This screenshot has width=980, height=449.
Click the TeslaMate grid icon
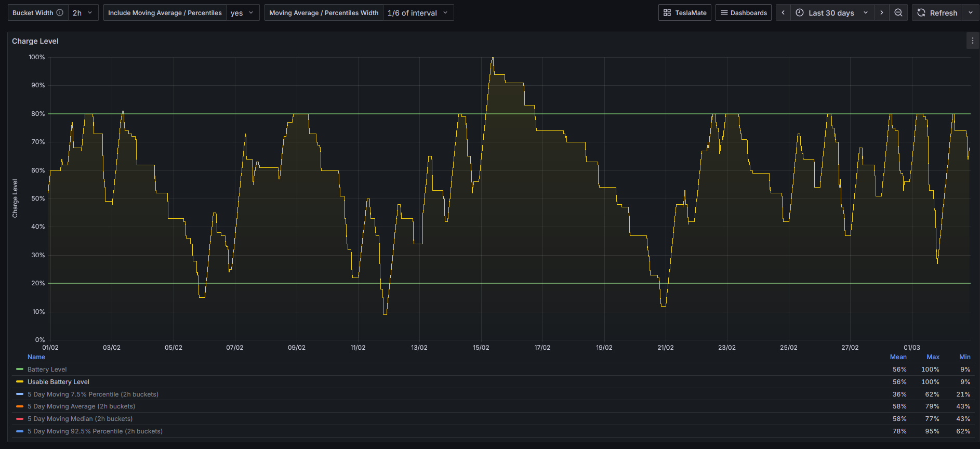(x=667, y=12)
